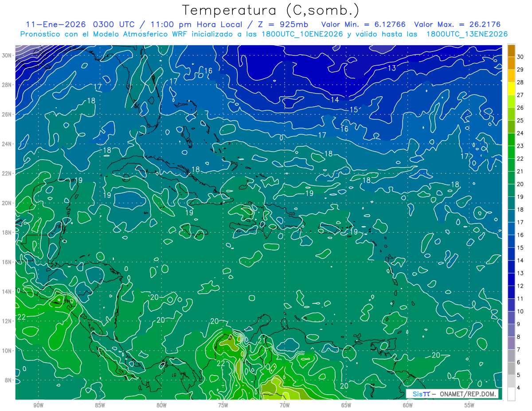
Task: Click the color bar scale label '26'
Action: 520,108
